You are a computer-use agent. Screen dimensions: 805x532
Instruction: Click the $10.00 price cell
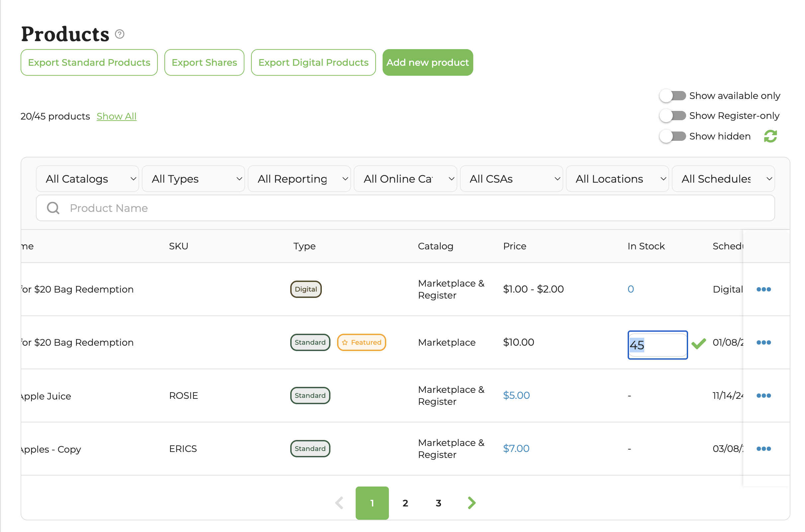pyautogui.click(x=518, y=342)
